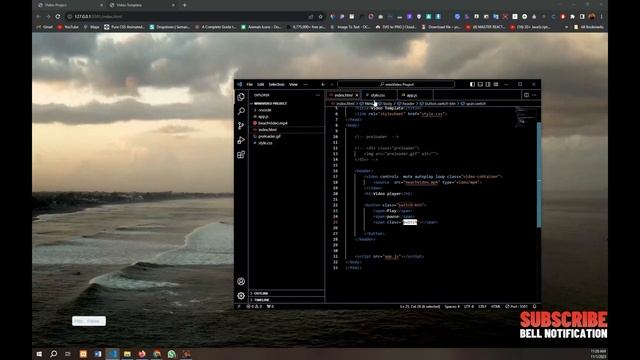Click the Port 5501 Live Server status

[x=517, y=306]
